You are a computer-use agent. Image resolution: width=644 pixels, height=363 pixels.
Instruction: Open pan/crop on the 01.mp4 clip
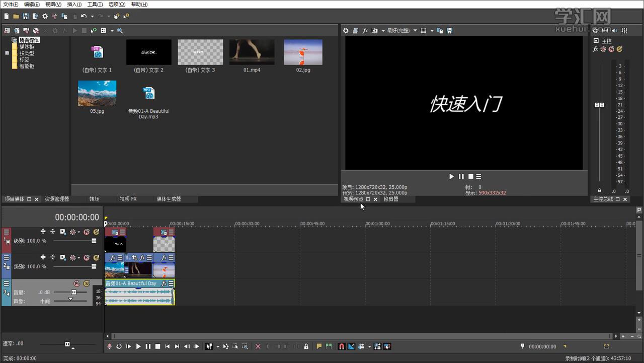pos(135,258)
